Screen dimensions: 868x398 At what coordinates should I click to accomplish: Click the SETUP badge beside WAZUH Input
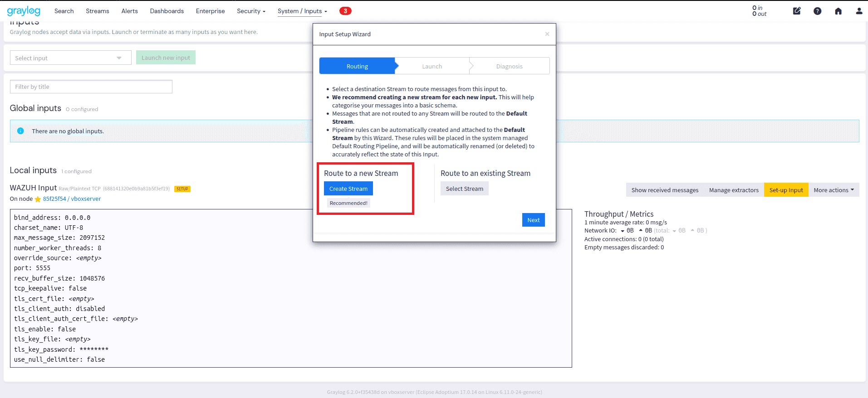point(182,189)
